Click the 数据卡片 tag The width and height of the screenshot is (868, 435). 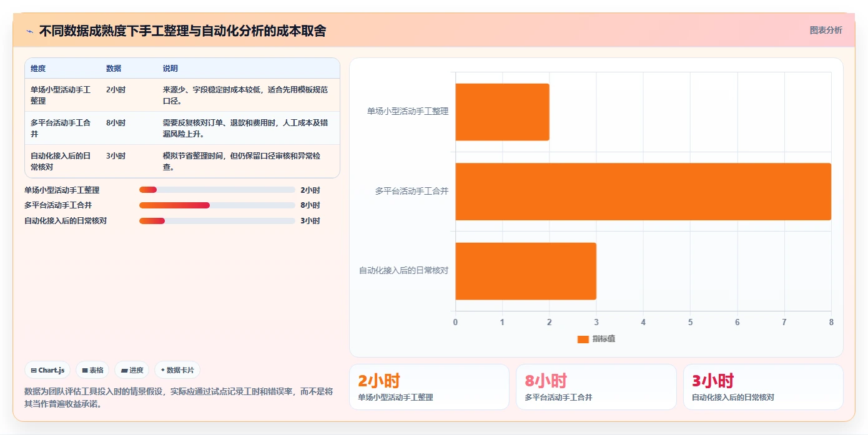tap(177, 370)
